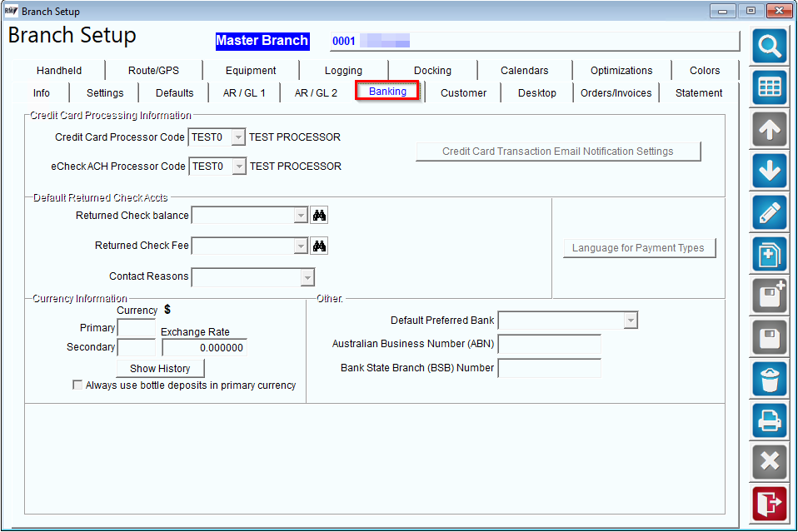Viewport: 798px width, 532px height.
Task: Click binoculars beside Returned Check balance
Action: coord(319,215)
